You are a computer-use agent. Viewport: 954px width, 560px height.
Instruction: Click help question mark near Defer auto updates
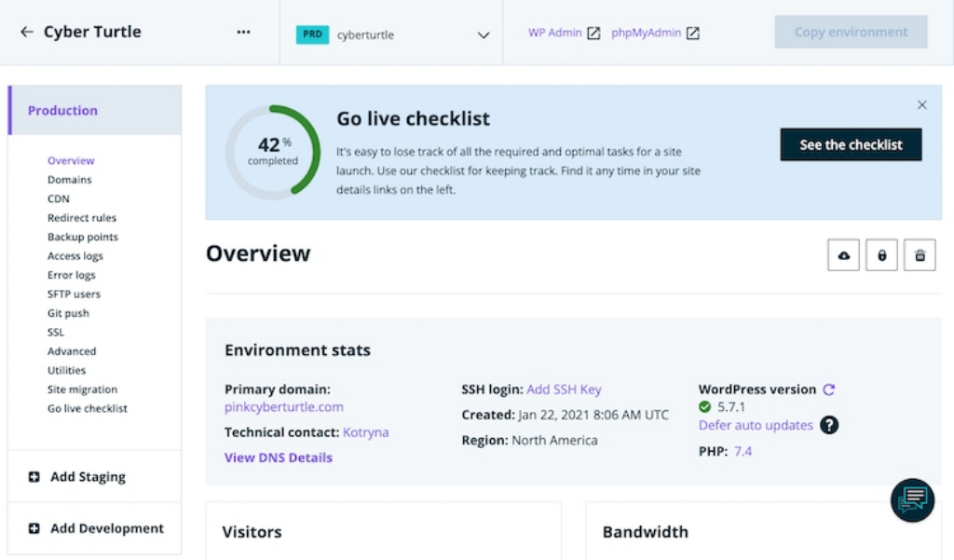pyautogui.click(x=829, y=425)
